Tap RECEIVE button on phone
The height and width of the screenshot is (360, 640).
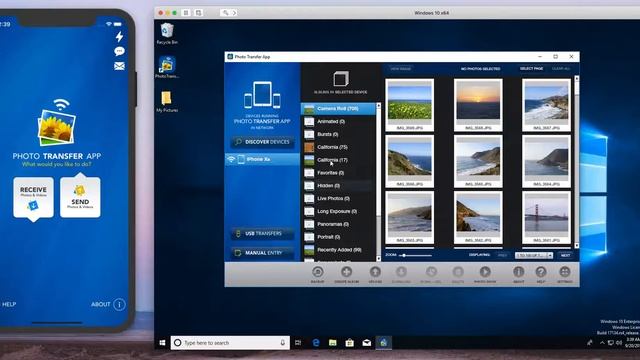(33, 198)
